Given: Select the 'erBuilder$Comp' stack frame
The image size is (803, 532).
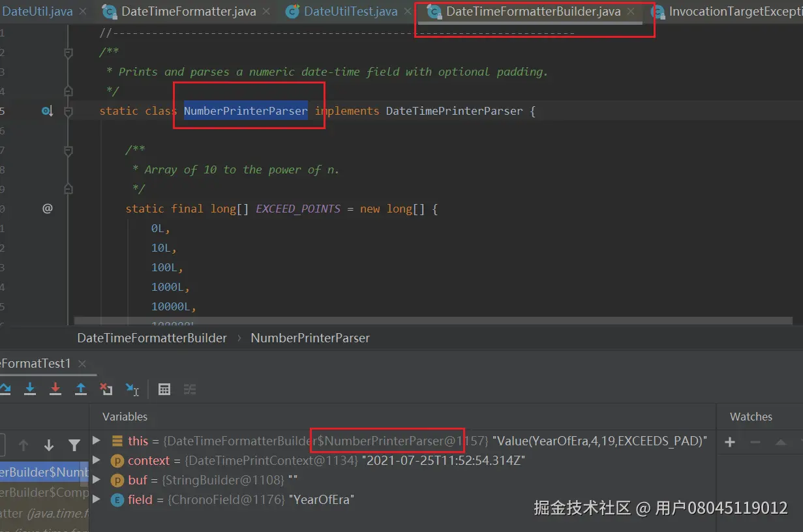Looking at the screenshot, I should point(44,492).
